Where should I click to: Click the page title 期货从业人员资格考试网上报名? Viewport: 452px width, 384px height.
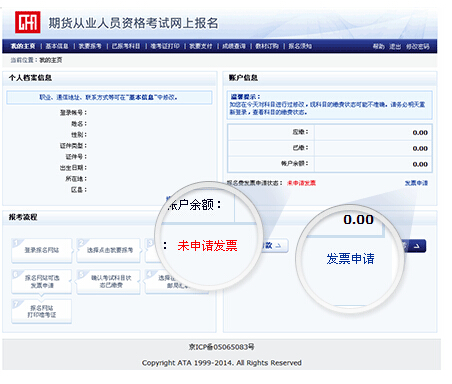[133, 23]
